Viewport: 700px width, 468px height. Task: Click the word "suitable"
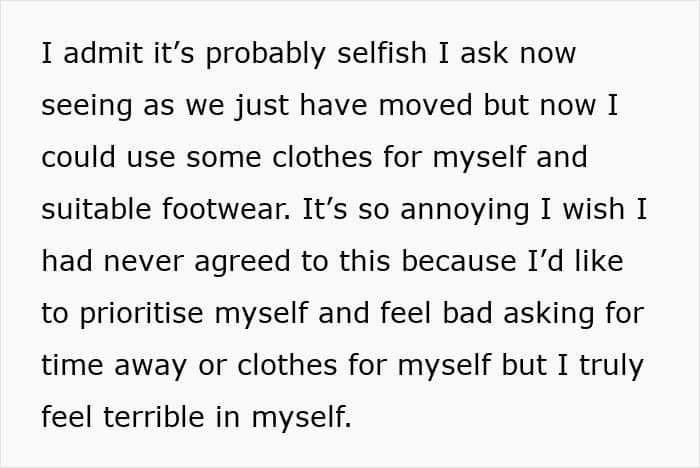tap(94, 209)
